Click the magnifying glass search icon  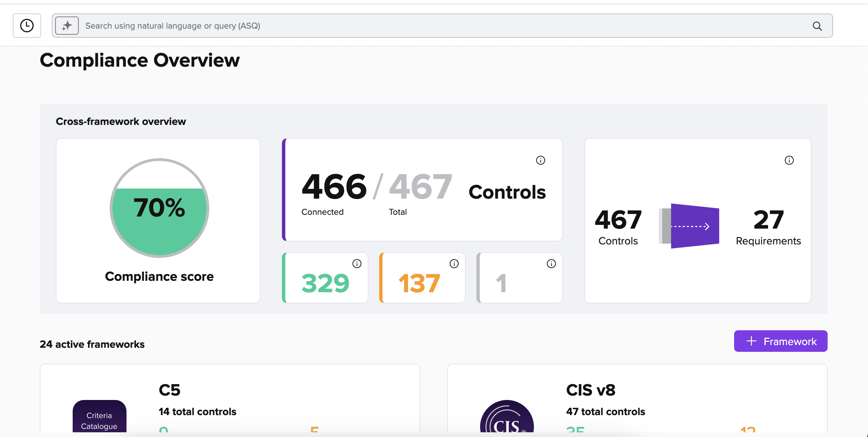pos(817,26)
